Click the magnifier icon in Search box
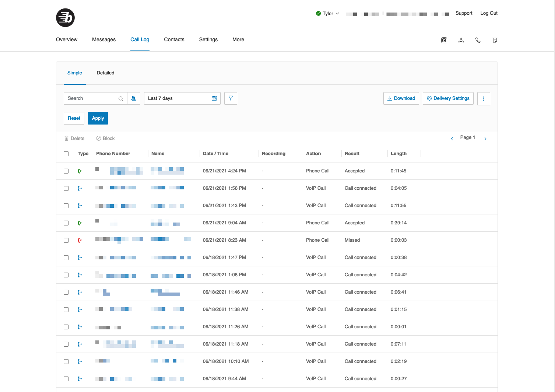The height and width of the screenshot is (392, 555). coord(121,99)
